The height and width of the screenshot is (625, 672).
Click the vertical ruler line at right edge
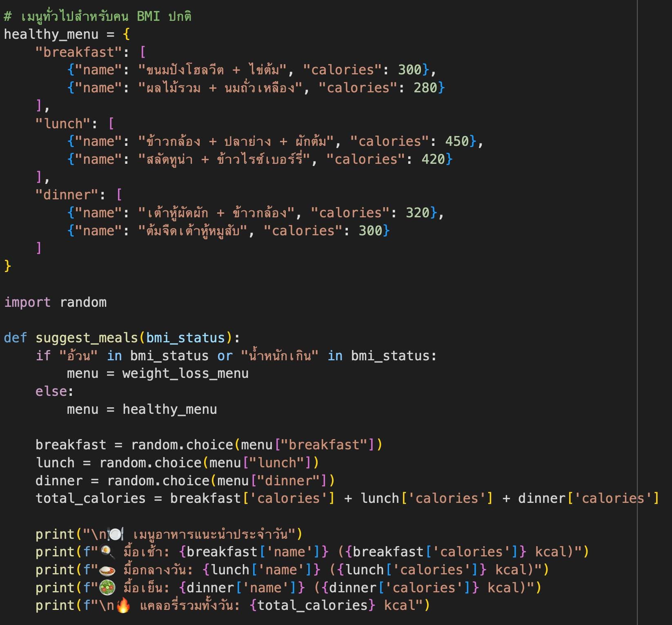coord(637,312)
